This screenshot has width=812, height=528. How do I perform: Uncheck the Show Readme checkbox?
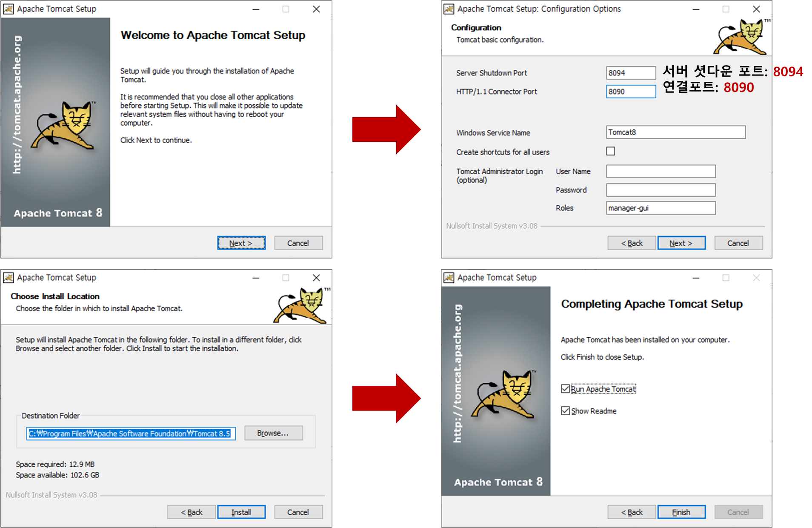[x=565, y=410]
